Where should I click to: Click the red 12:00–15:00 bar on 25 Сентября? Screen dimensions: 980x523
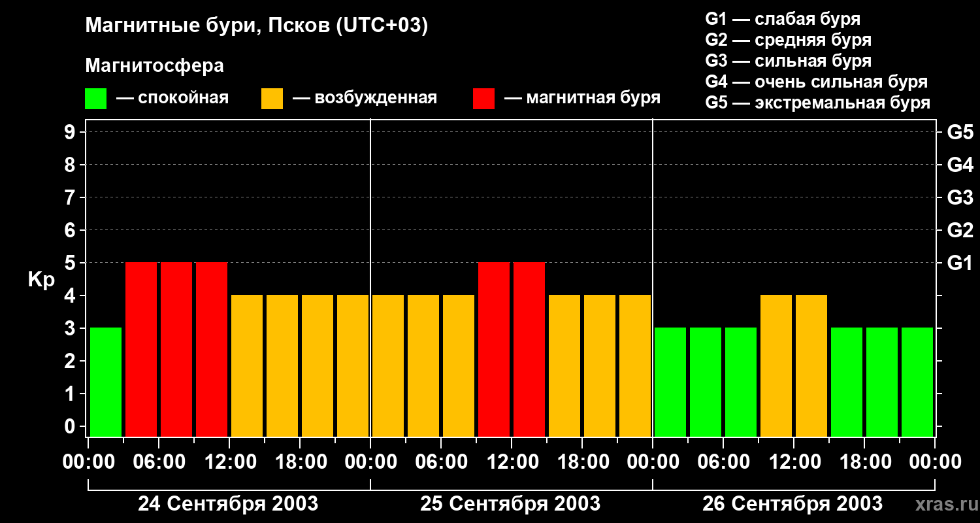click(529, 350)
